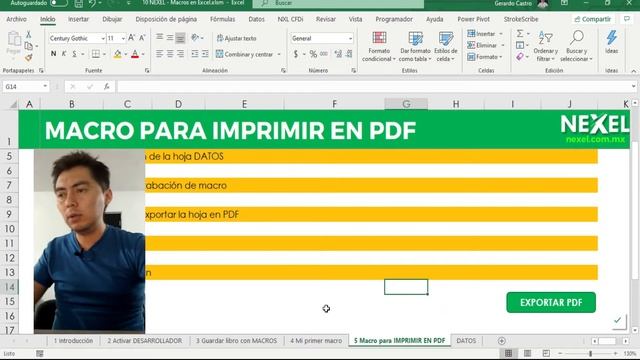Increase font size with the larger A icon
Screen dimensions: 640x360
pos(131,38)
